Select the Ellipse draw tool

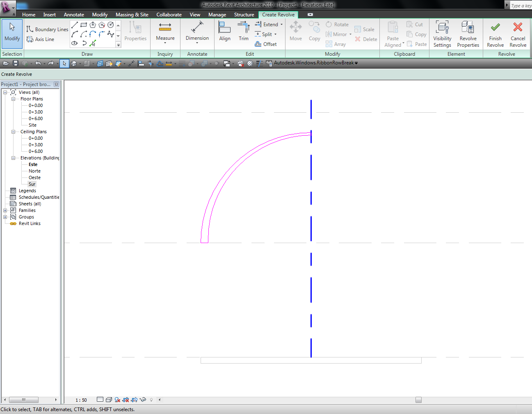pos(75,43)
